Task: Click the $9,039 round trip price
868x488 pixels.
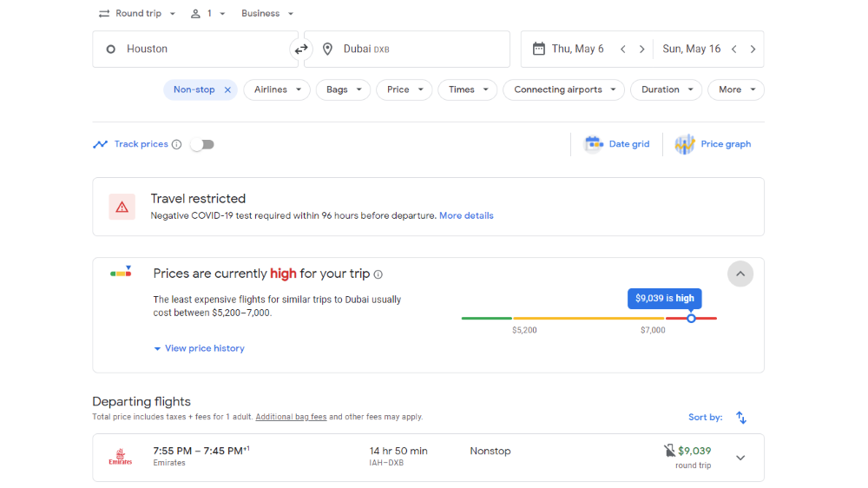Action: click(694, 451)
